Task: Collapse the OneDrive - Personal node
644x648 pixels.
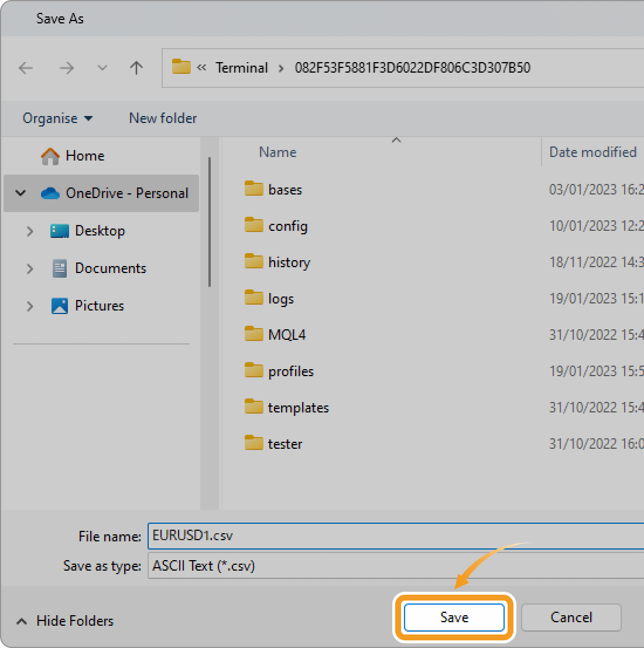Action: pyautogui.click(x=20, y=193)
